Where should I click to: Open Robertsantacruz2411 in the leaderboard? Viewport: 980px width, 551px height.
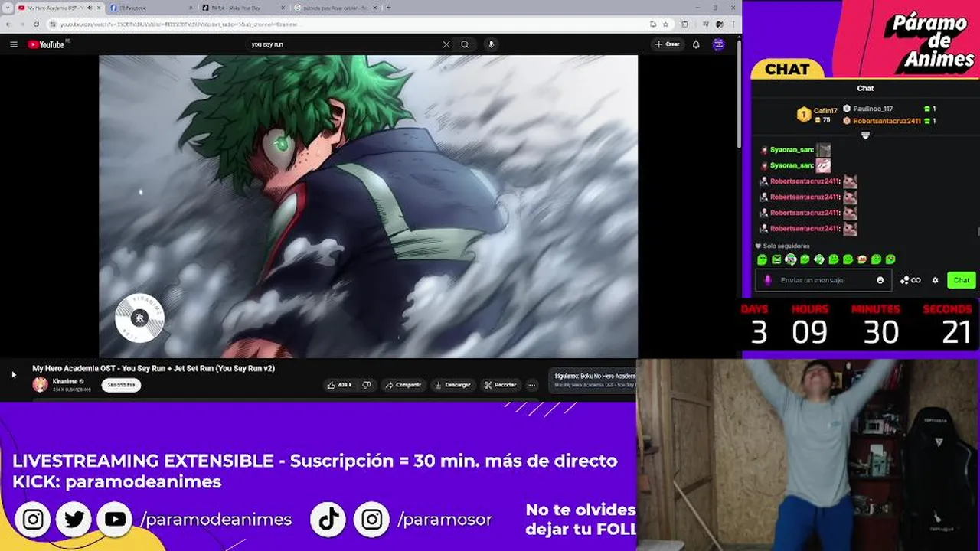point(887,121)
